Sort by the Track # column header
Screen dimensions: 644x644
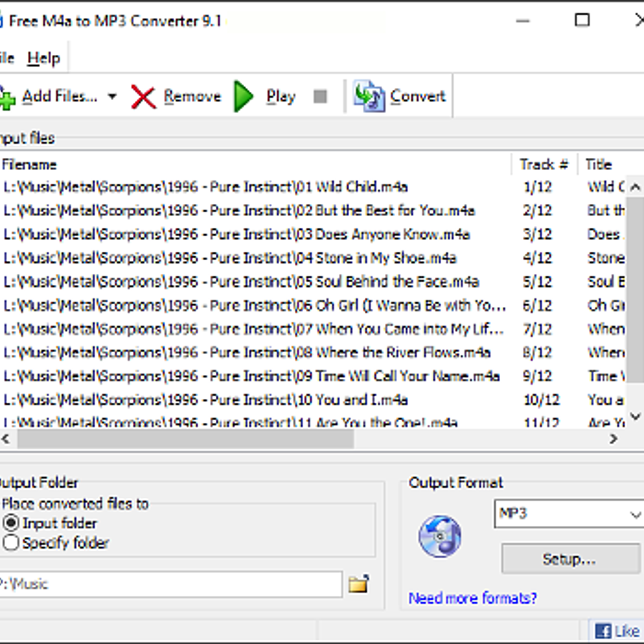pyautogui.click(x=544, y=164)
